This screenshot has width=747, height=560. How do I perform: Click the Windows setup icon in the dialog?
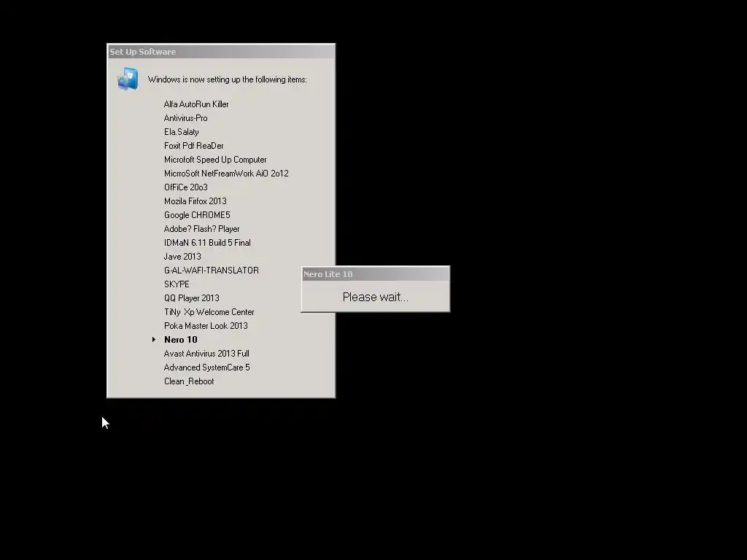point(128,79)
